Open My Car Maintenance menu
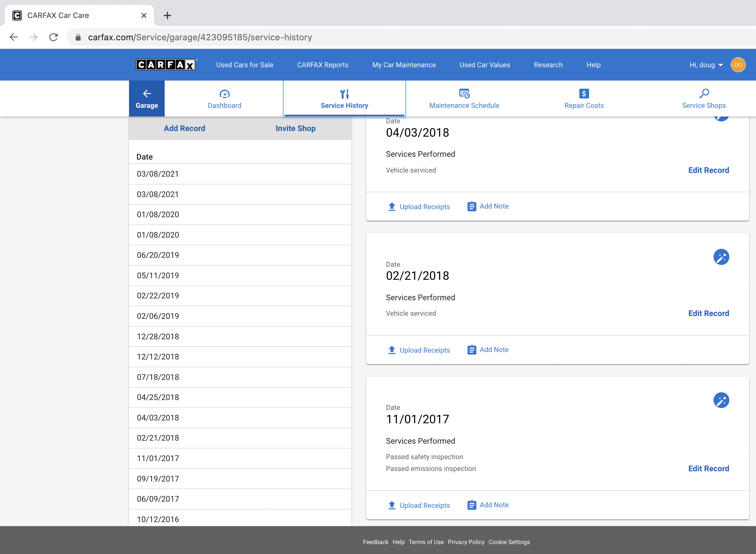The height and width of the screenshot is (554, 756). click(404, 65)
